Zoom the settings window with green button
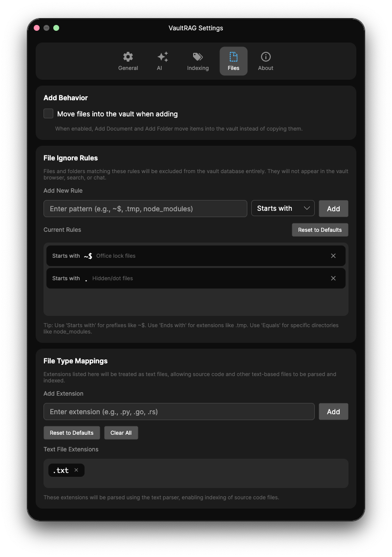 pyautogui.click(x=56, y=28)
